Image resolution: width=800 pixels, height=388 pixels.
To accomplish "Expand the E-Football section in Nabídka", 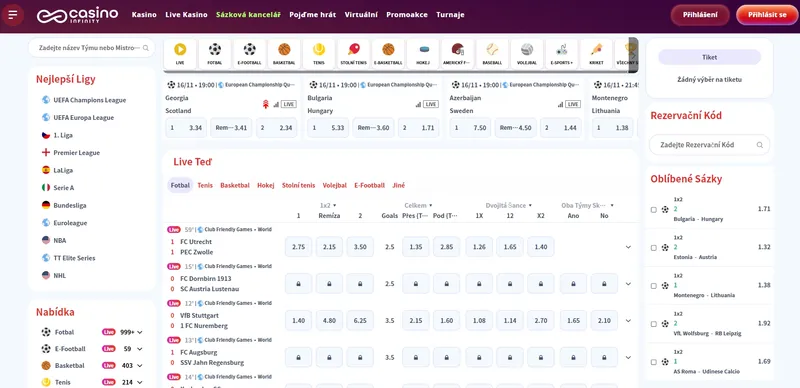I will (139, 349).
